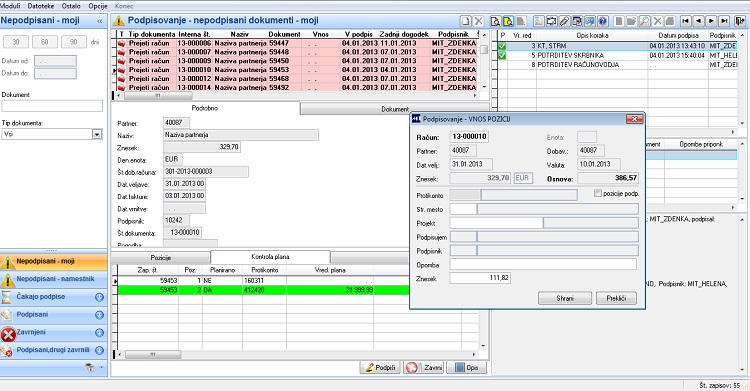
Task: Open the blue help question mark icon
Action: click(602, 21)
